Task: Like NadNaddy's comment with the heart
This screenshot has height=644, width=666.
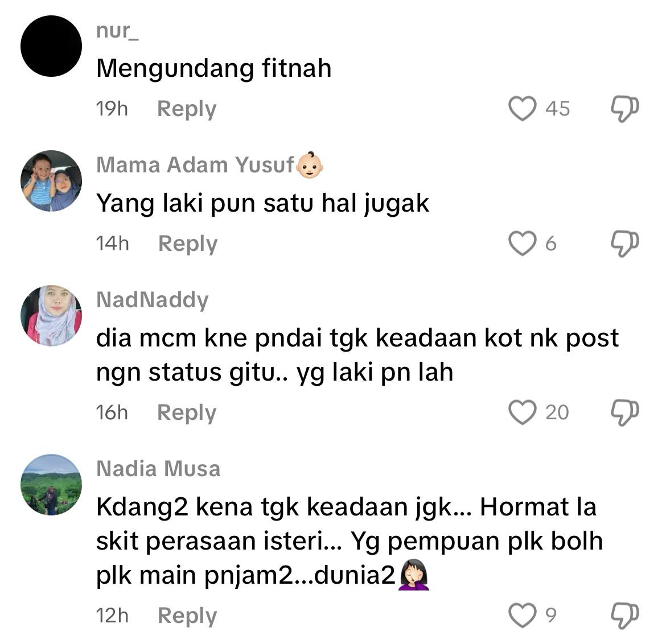Action: click(x=523, y=412)
